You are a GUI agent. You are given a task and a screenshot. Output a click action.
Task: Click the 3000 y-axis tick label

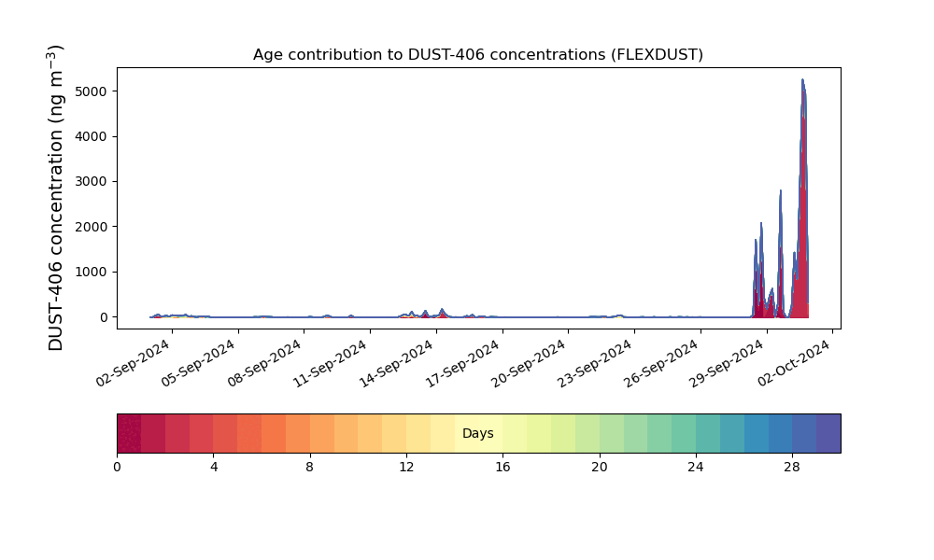[92, 181]
